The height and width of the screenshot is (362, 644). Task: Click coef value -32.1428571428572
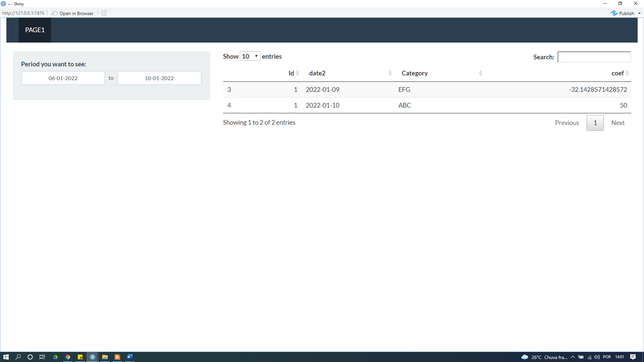point(598,89)
